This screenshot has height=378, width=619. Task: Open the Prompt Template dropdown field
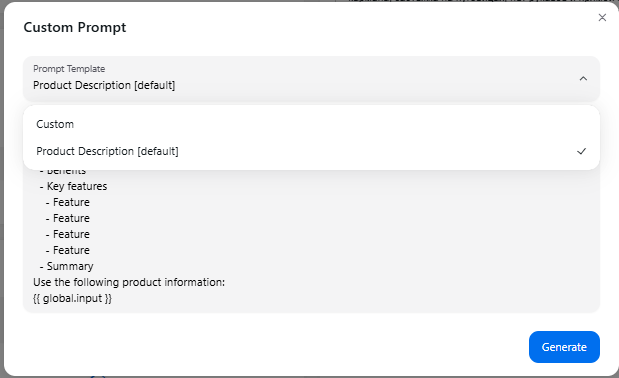(x=311, y=79)
